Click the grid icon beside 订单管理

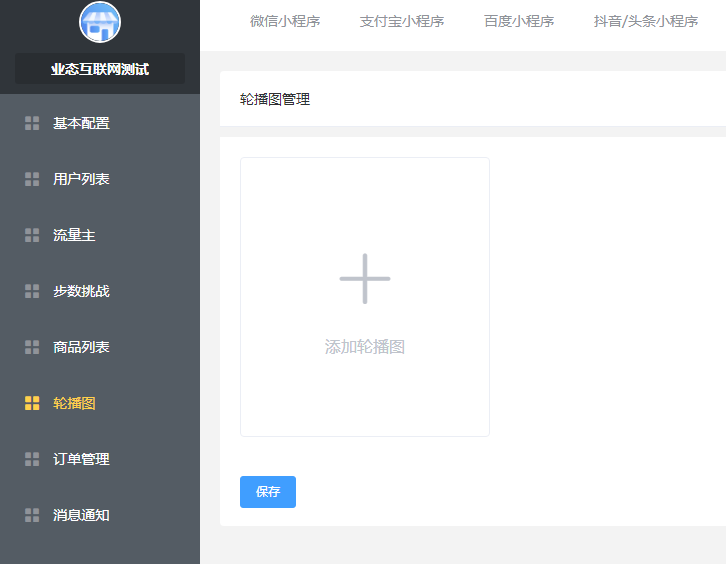pyautogui.click(x=32, y=459)
